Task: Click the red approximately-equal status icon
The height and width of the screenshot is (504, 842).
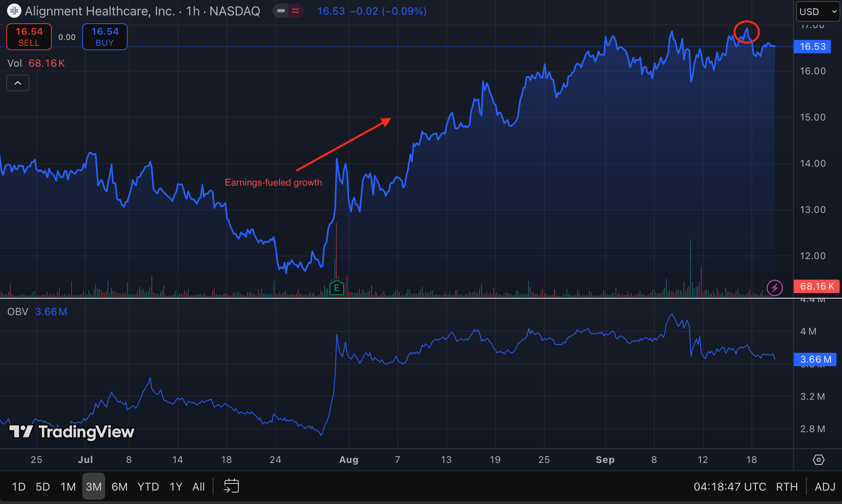Action: 295,11
